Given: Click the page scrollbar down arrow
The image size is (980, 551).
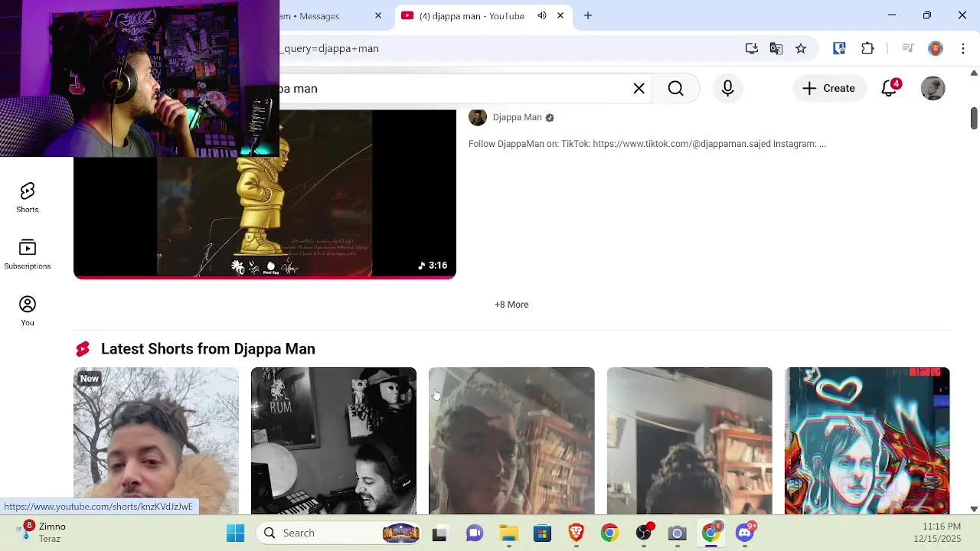Looking at the screenshot, I should 974,509.
